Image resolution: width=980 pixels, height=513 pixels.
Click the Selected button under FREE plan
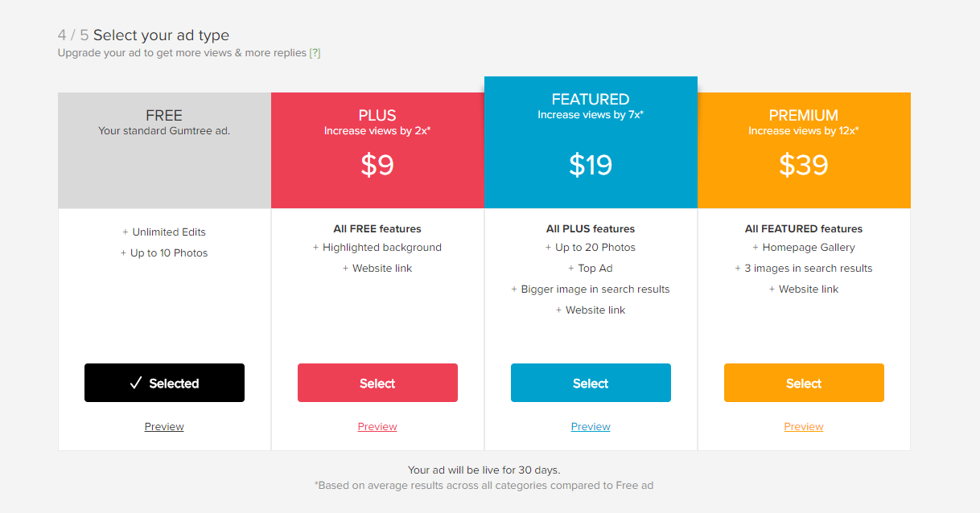point(164,383)
